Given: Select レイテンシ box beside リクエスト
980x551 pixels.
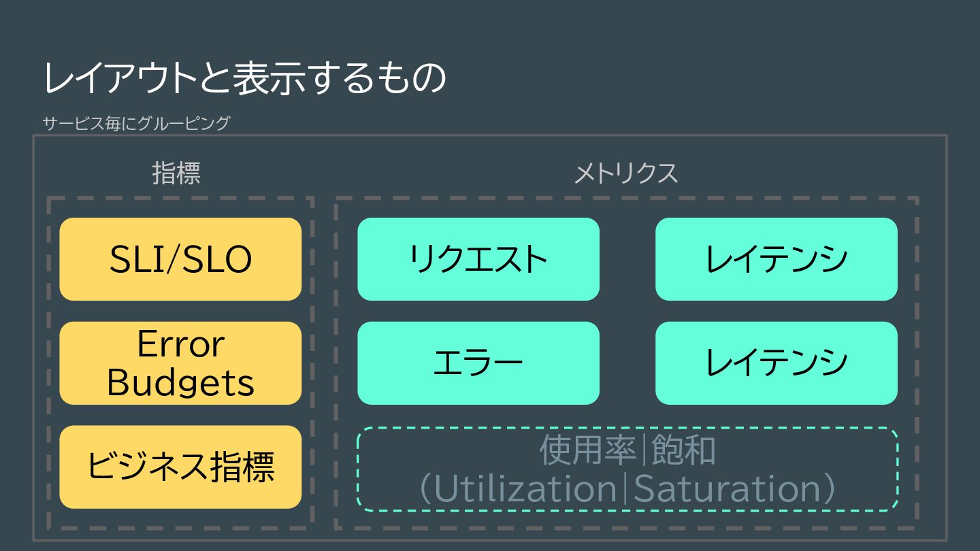Looking at the screenshot, I should tap(777, 259).
